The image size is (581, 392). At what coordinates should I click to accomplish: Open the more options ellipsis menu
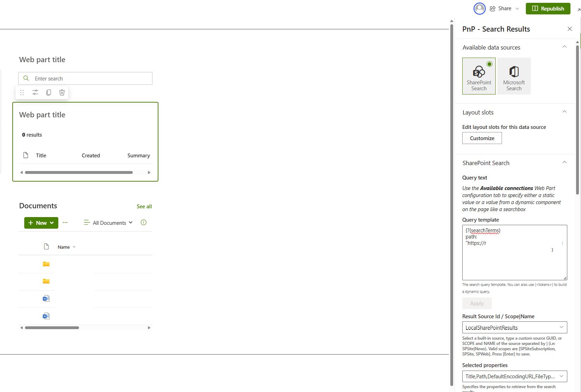pos(65,222)
